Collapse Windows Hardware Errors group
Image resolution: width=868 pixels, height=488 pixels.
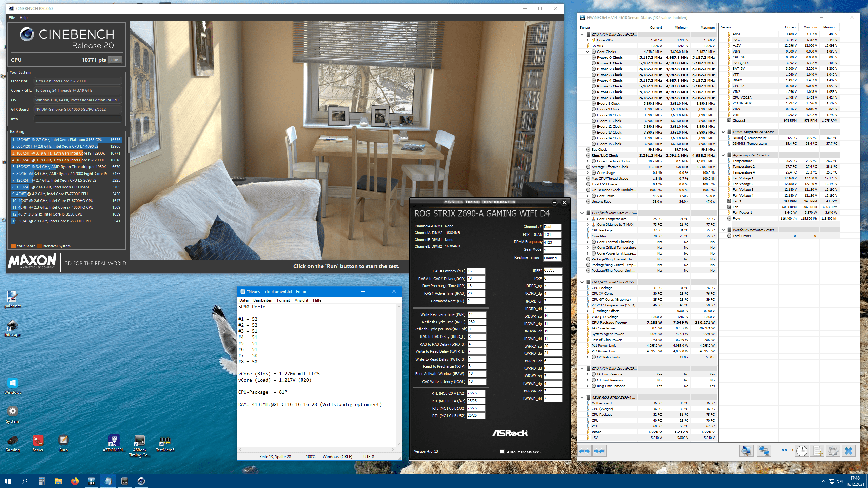tap(723, 230)
